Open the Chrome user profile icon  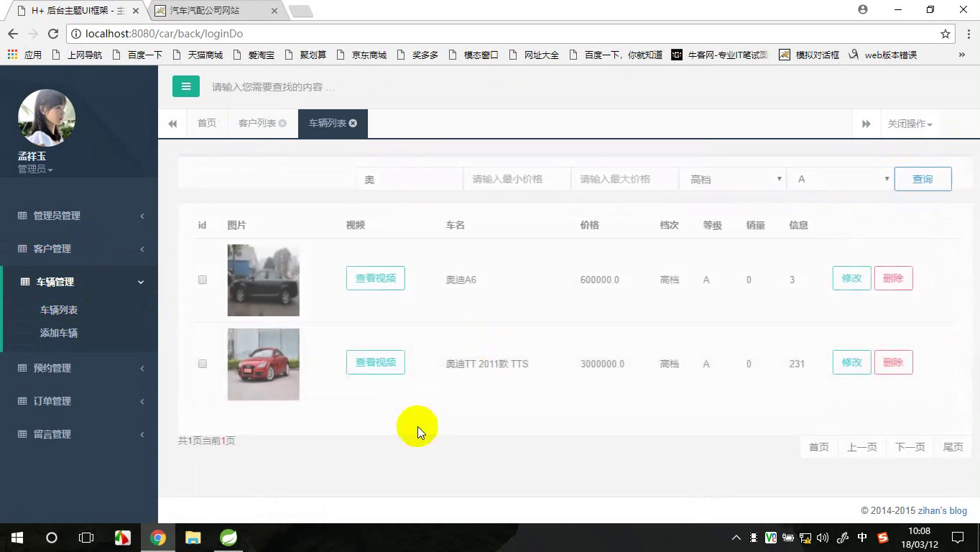(863, 10)
